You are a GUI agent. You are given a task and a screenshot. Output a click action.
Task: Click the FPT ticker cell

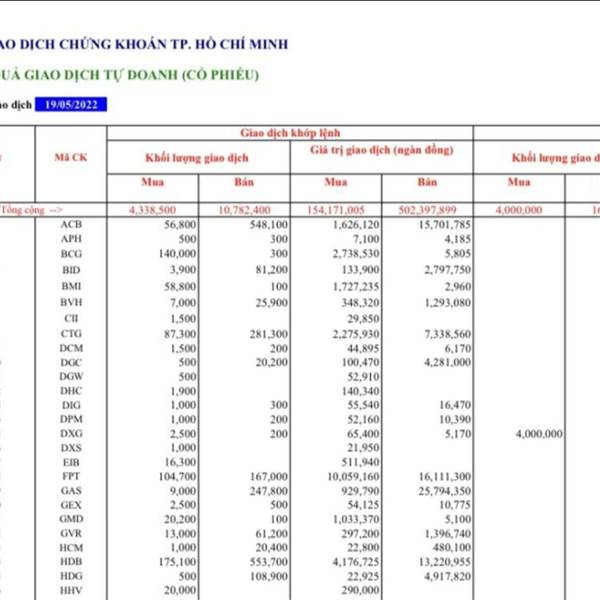(x=71, y=476)
